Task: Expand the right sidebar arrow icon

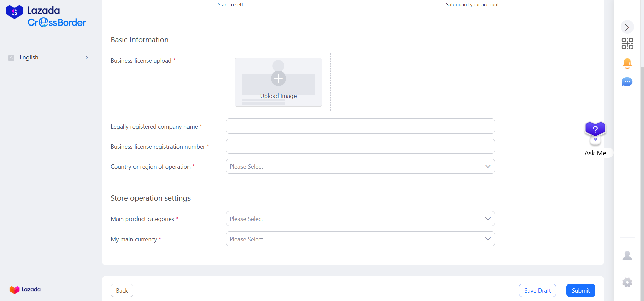Action: 627,27
